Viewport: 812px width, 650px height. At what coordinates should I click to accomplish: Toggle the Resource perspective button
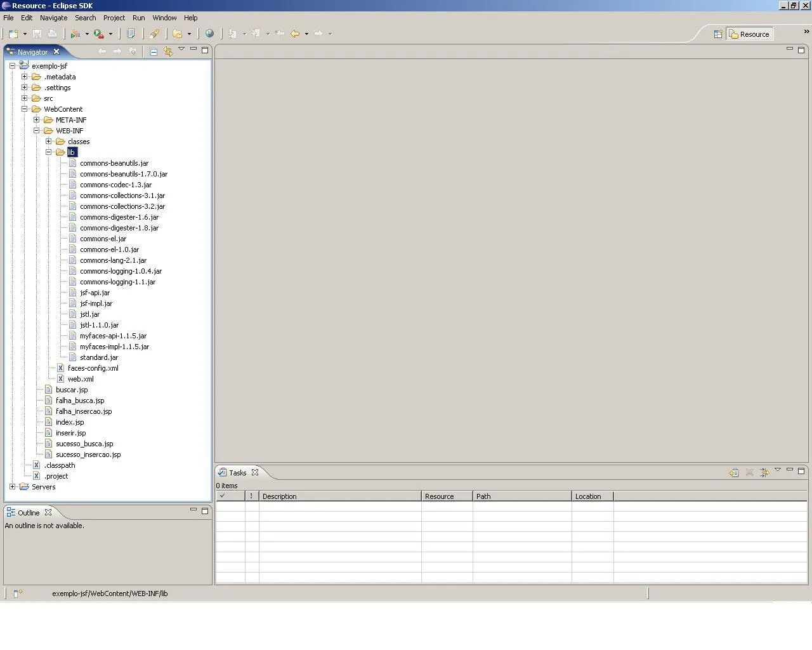click(749, 34)
